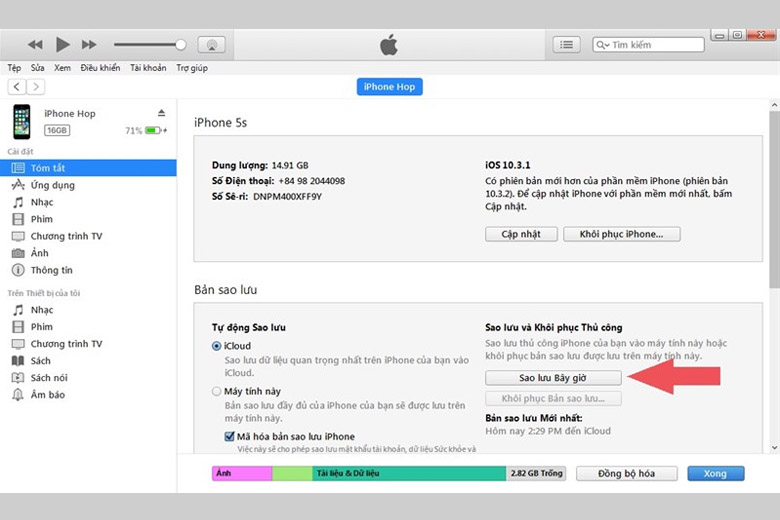Select the iCloud backup radio button

pyautogui.click(x=216, y=346)
